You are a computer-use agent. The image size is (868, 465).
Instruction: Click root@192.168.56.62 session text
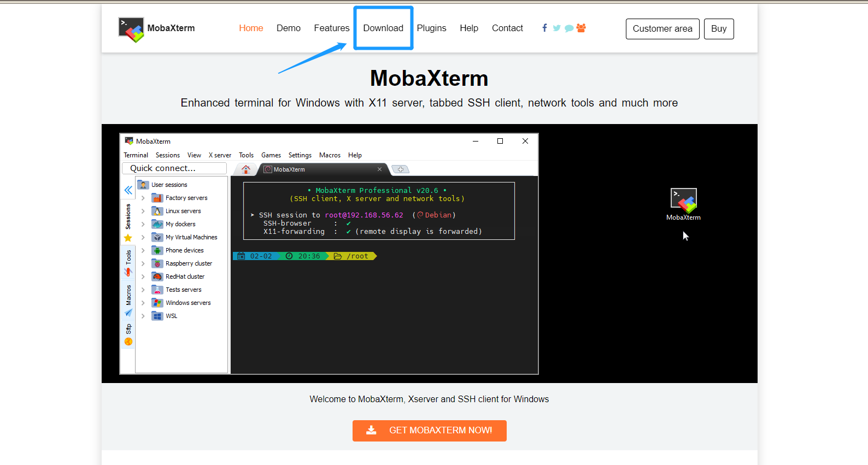pyautogui.click(x=364, y=215)
